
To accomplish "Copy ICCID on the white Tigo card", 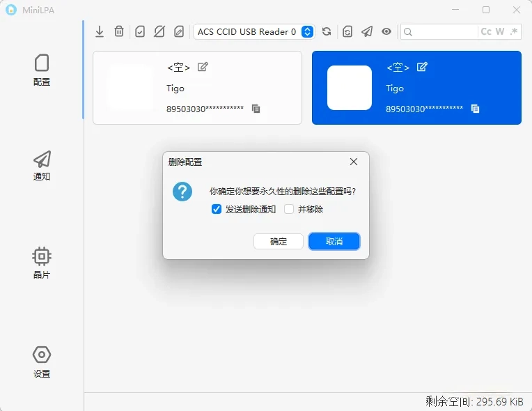I will pyautogui.click(x=256, y=109).
